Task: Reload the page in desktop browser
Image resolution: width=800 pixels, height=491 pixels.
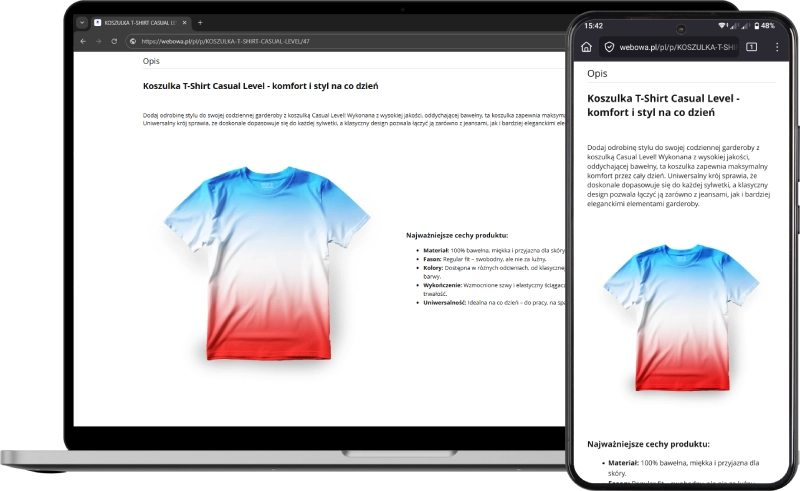Action: (115, 41)
